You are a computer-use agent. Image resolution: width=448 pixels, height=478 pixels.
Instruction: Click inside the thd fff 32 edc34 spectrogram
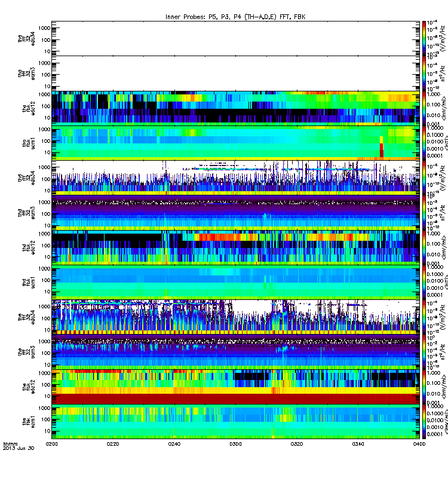tap(235, 178)
